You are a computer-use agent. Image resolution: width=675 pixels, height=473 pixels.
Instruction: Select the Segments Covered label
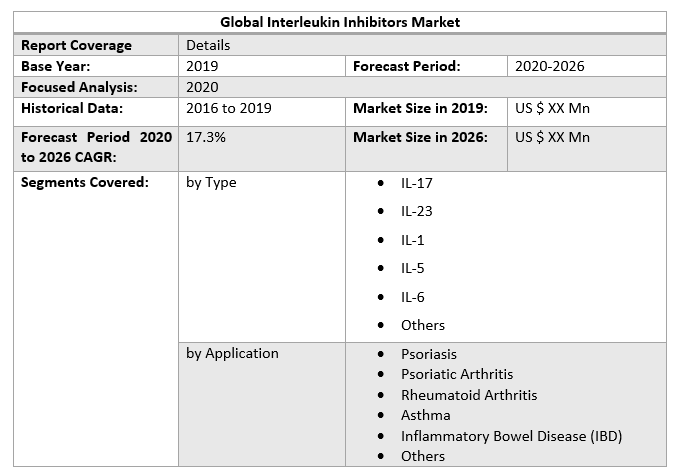[84, 182]
